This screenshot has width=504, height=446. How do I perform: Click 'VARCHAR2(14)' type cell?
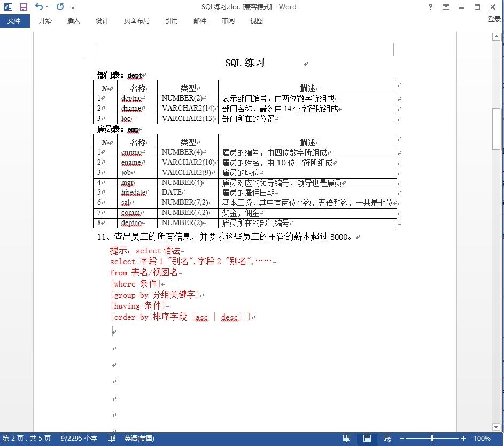188,109
